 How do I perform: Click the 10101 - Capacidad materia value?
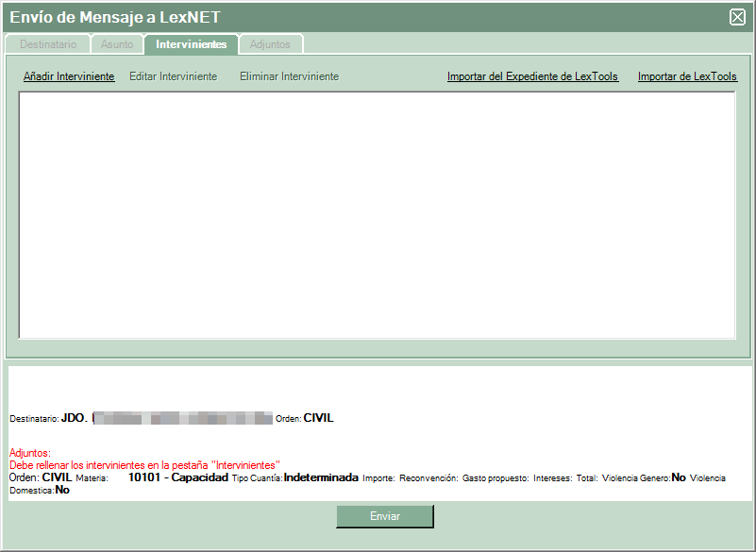tap(178, 477)
